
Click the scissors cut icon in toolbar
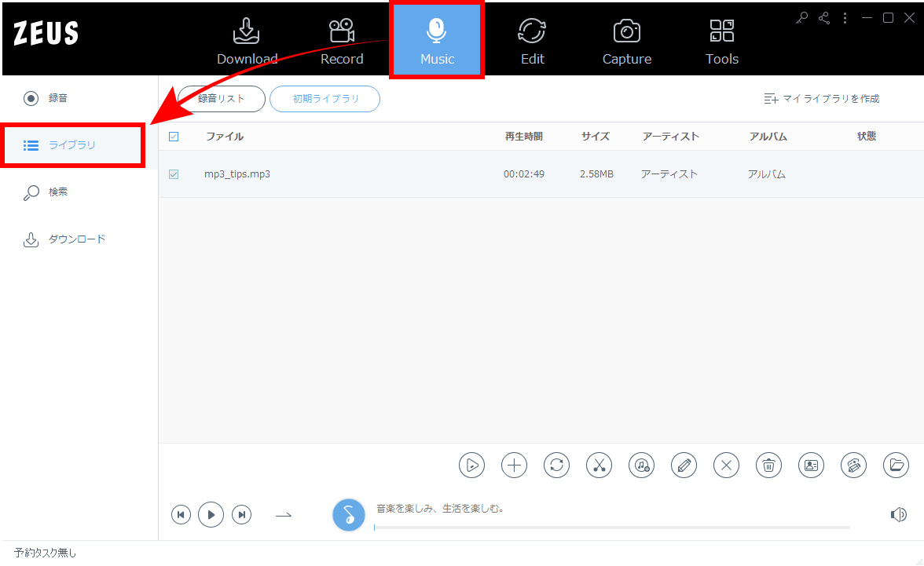click(599, 465)
